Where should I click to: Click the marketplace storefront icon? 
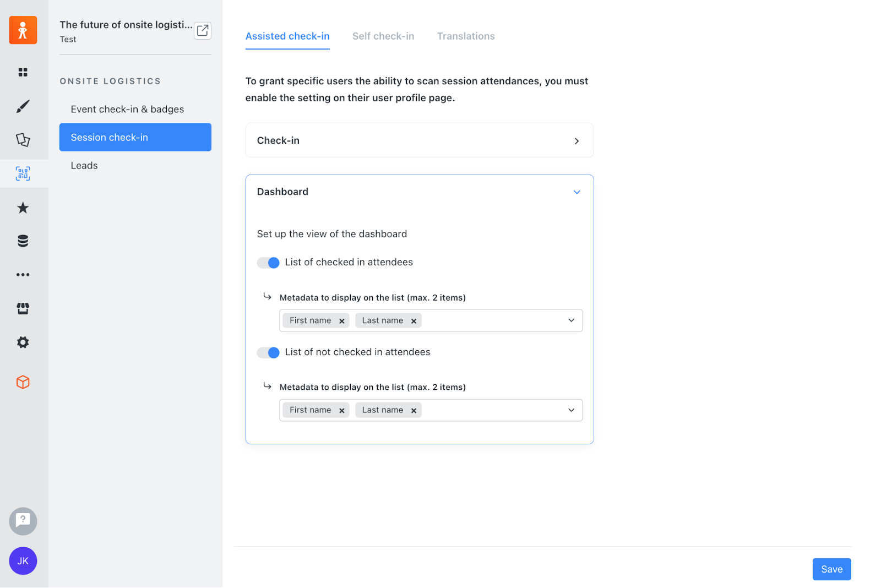[23, 308]
